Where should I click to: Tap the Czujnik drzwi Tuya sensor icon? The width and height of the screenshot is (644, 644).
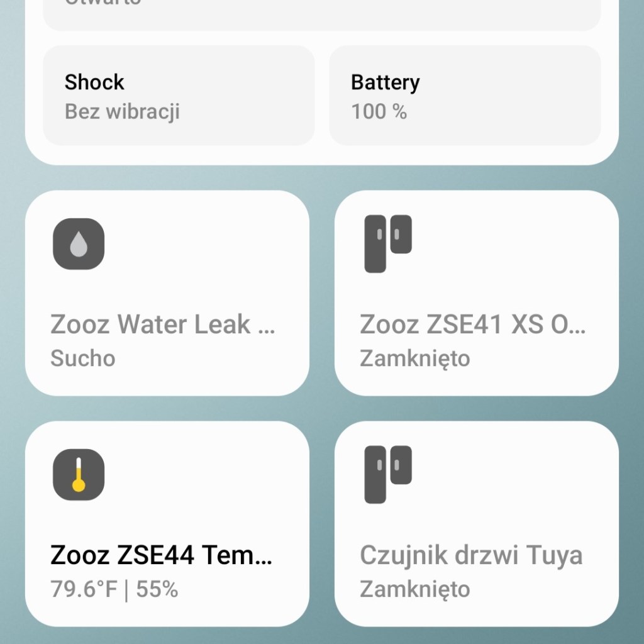pos(388,475)
